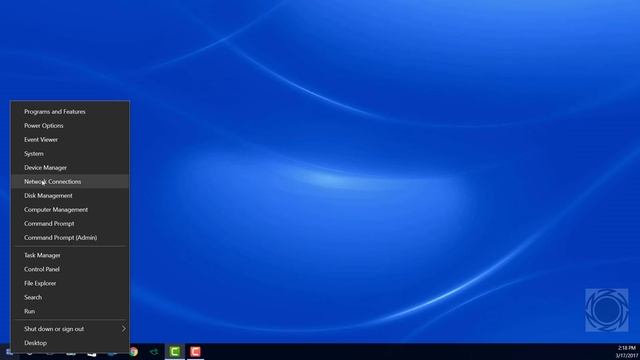The image size is (640, 360).
Task: Switch to the red Camtasia recorder icon
Action: coord(195,351)
